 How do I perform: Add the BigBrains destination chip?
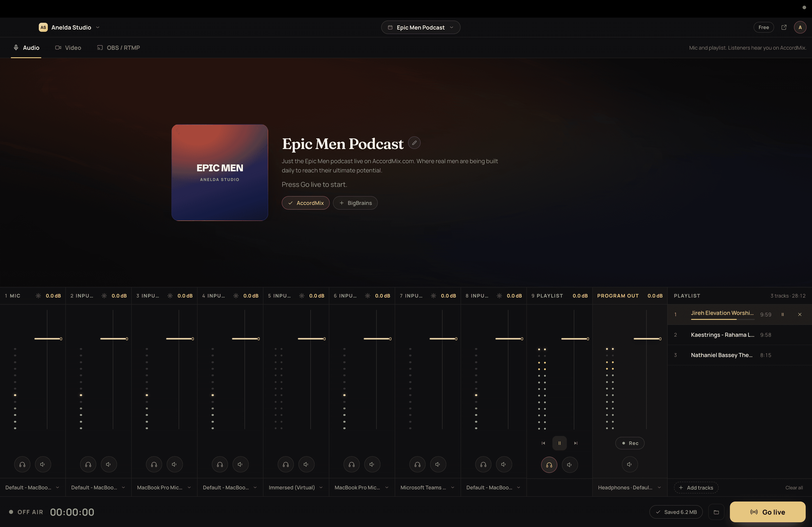click(355, 203)
